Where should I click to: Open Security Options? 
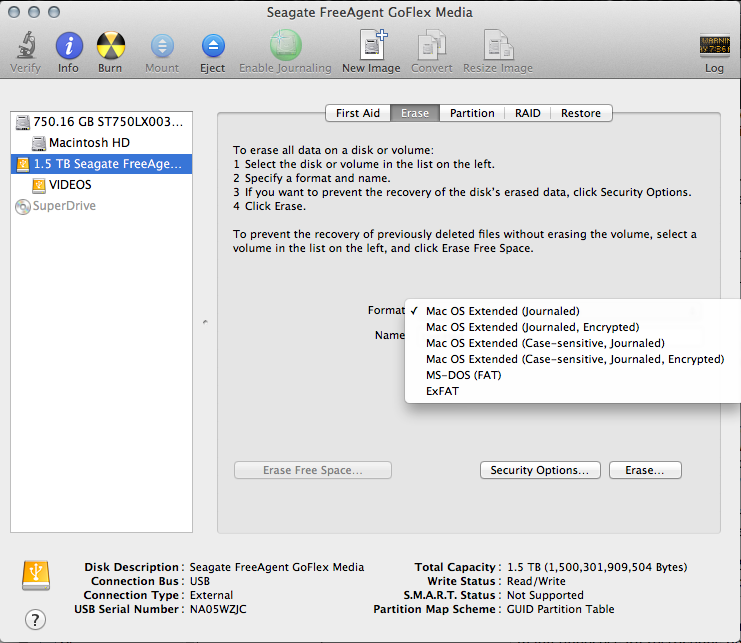point(540,470)
